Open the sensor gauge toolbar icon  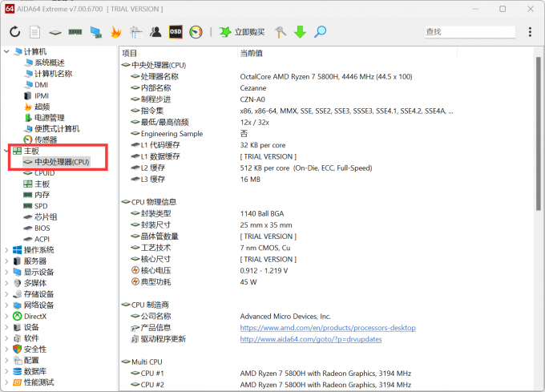point(196,32)
